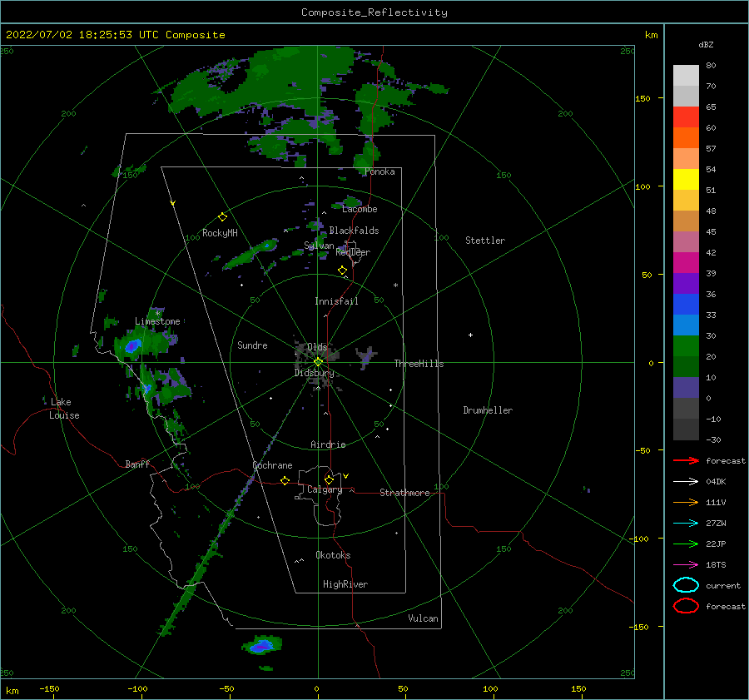Click the Sundre label
Screen dimensions: 749x700
pos(252,345)
